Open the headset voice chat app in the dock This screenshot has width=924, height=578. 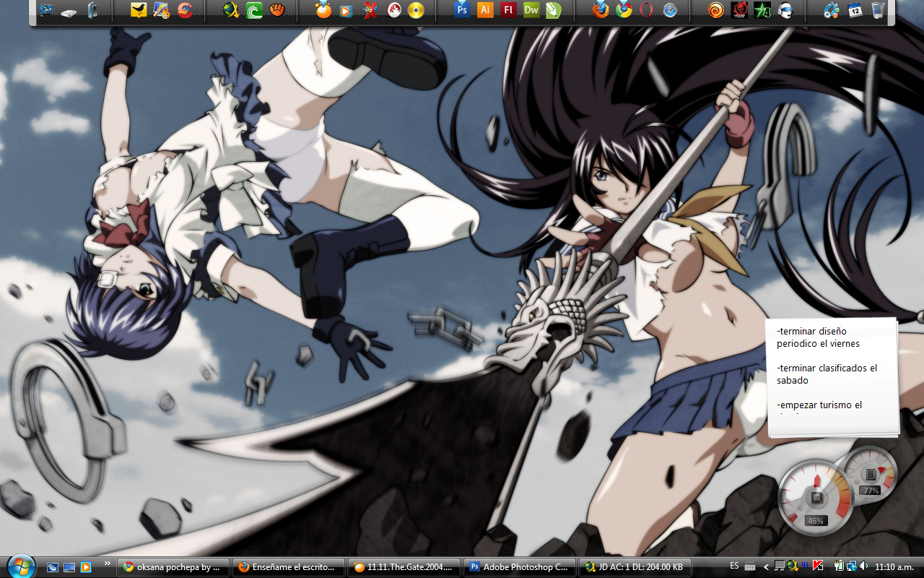(785, 10)
